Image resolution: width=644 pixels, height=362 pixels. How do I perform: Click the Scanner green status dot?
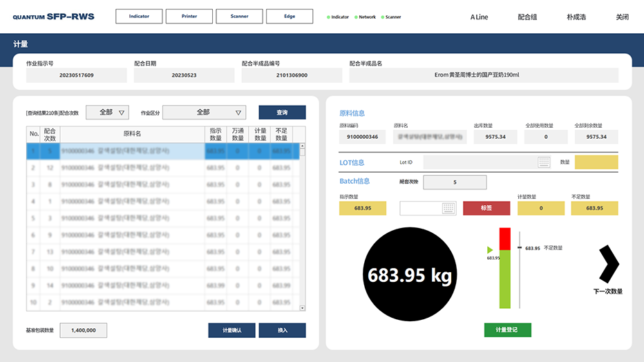coord(382,17)
